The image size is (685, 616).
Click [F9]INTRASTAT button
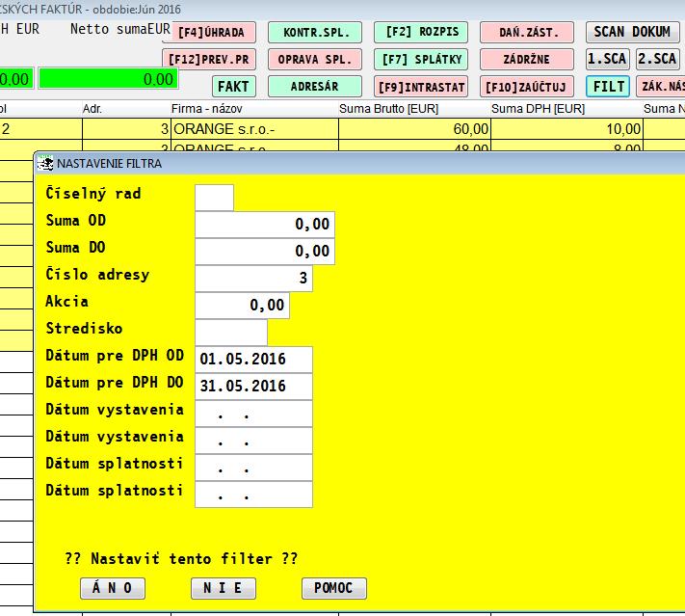click(x=421, y=87)
